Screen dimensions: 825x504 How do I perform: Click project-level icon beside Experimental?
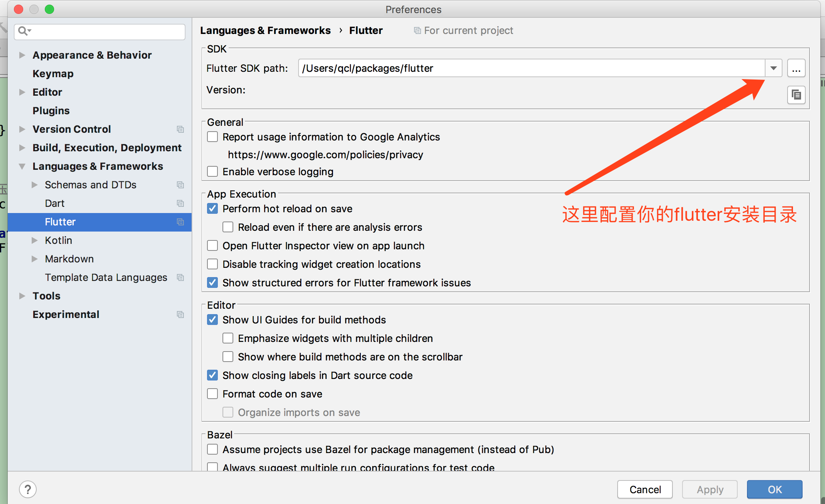(x=180, y=315)
